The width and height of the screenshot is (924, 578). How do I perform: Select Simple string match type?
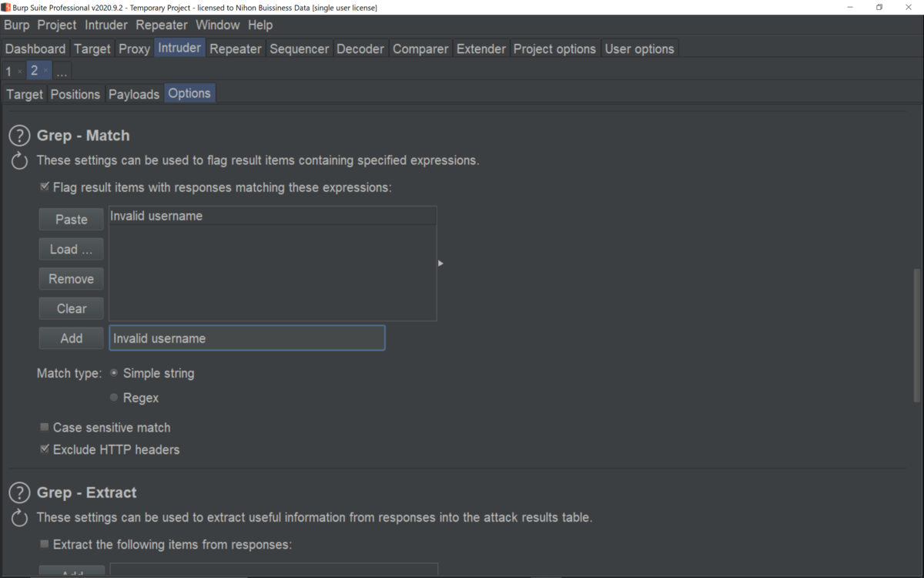tap(114, 373)
